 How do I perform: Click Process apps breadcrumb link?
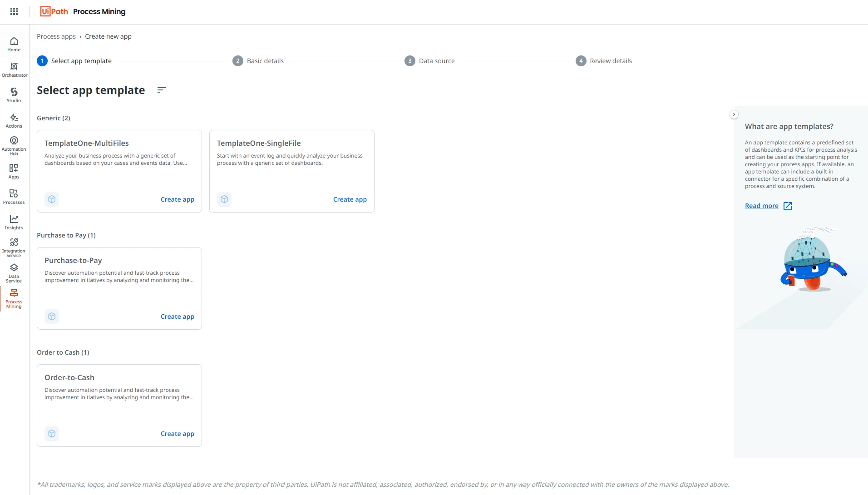pyautogui.click(x=56, y=36)
